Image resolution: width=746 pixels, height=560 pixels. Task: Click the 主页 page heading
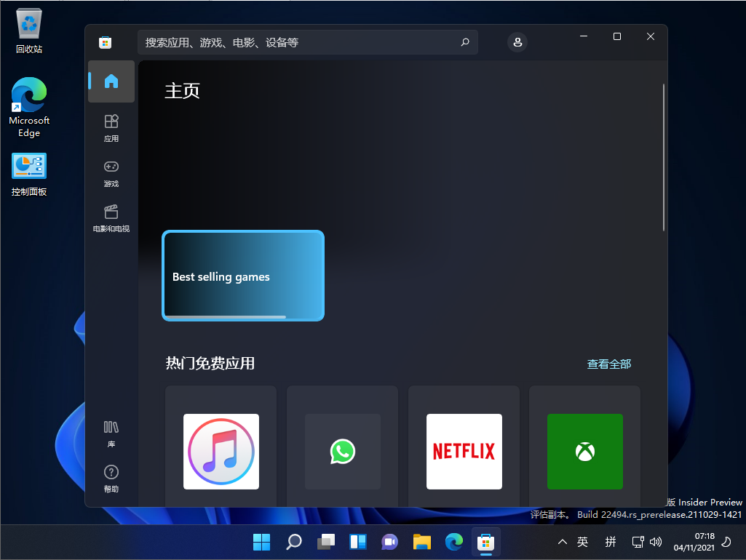(182, 91)
